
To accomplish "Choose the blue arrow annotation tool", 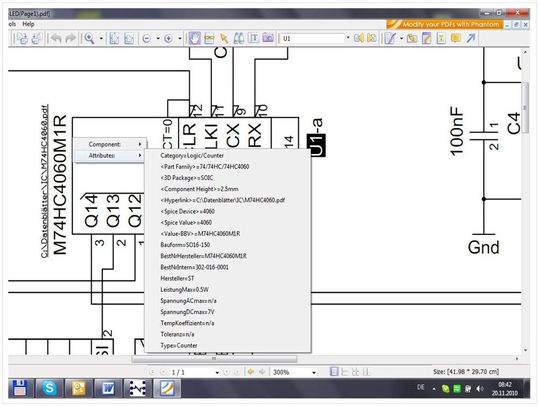I will pos(471,38).
